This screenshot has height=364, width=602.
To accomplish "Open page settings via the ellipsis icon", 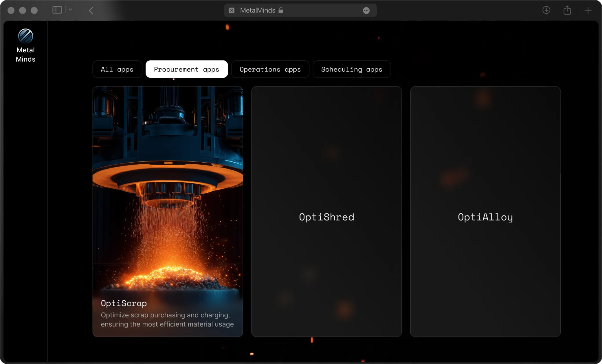I will 366,10.
